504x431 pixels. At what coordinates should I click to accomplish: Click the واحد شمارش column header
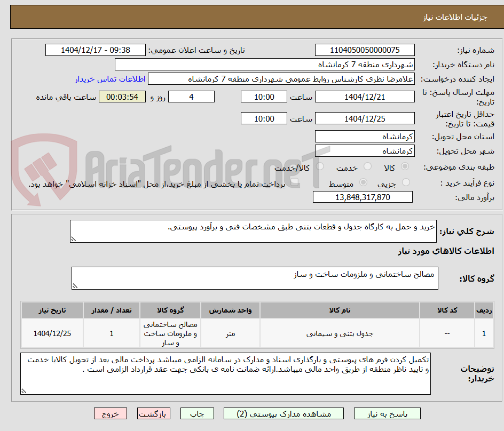pyautogui.click(x=231, y=310)
